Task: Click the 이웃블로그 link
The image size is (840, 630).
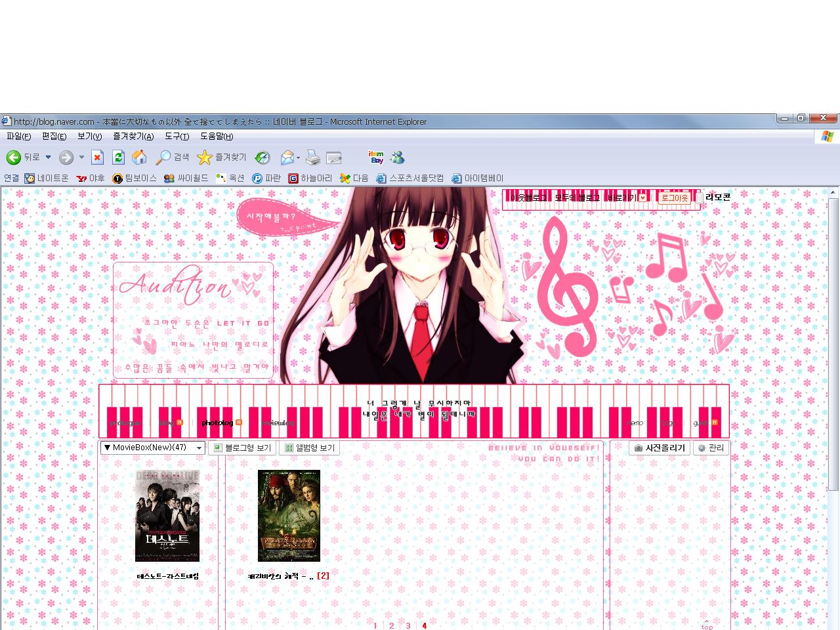Action: coord(528,198)
